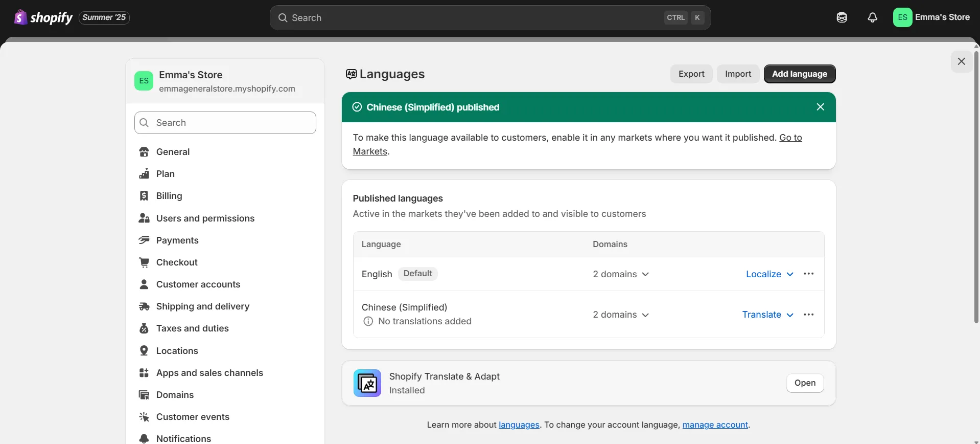Viewport: 980px width, 444px height.
Task: Expand Chinese (Simplified) 2 domains dropdown
Action: tap(621, 315)
